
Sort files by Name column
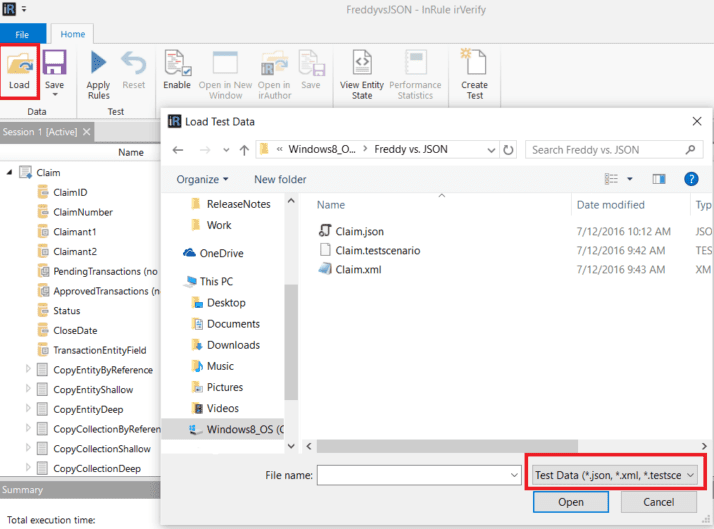[331, 205]
